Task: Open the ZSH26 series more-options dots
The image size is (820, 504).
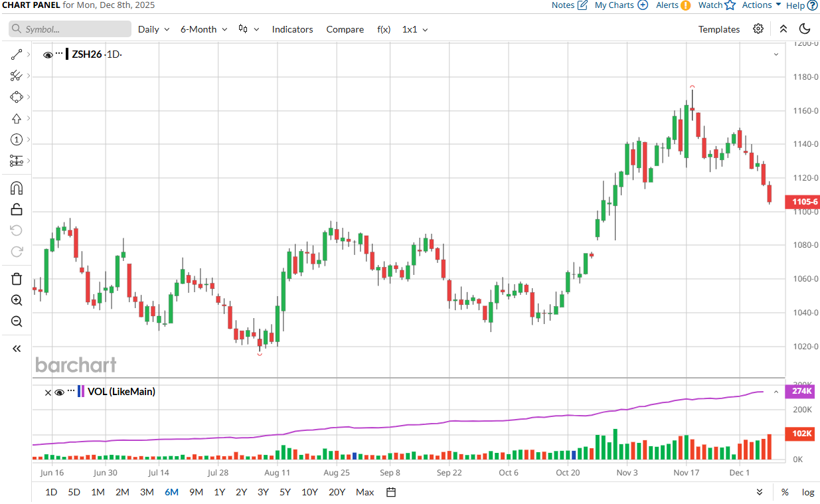Action: coord(59,53)
